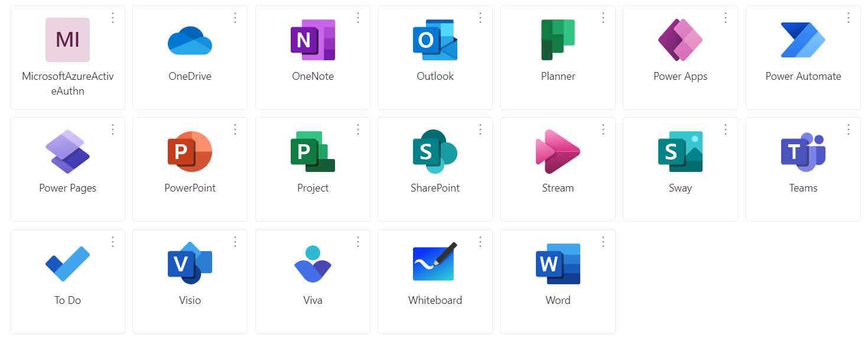The image size is (868, 347).
Task: Open more options menu on Planner tile
Action: [x=603, y=18]
